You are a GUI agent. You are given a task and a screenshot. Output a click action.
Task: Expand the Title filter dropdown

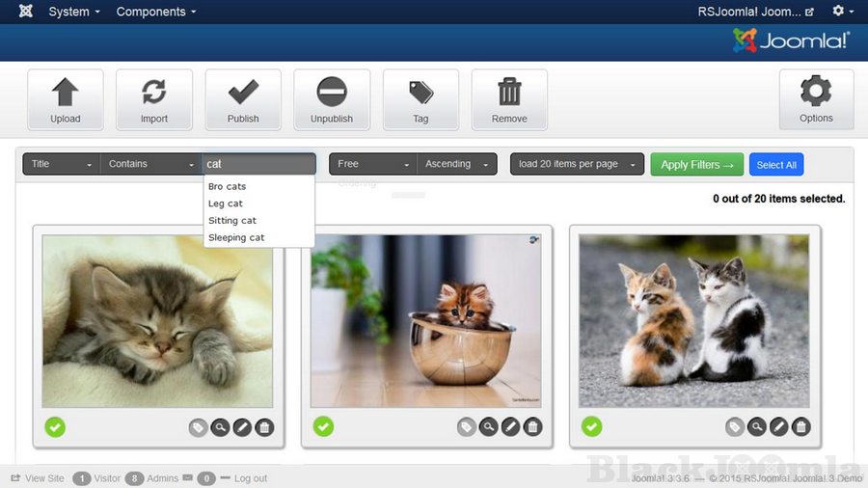point(62,164)
